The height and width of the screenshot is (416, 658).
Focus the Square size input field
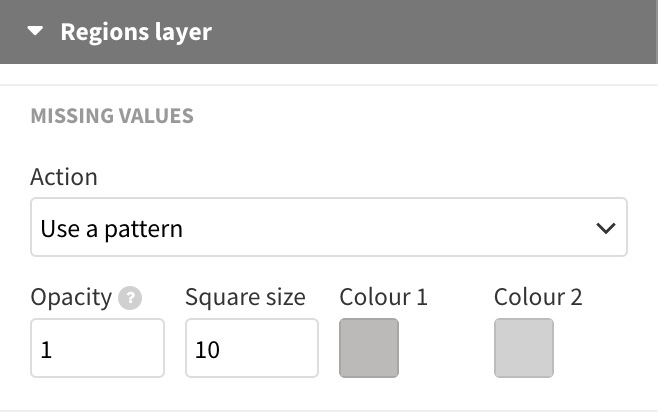click(x=252, y=348)
